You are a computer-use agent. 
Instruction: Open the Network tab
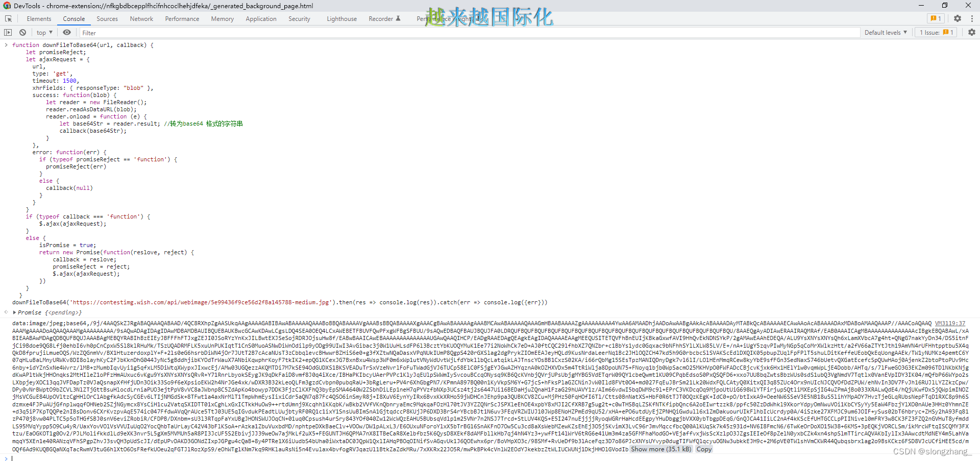(141, 18)
